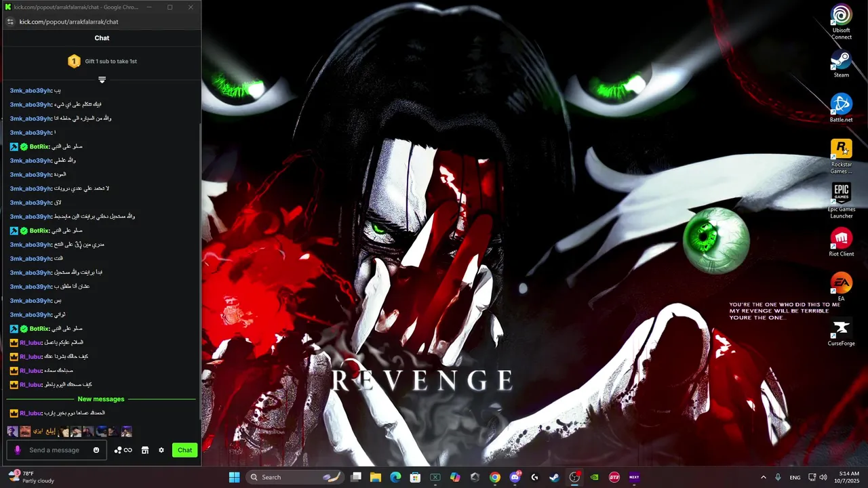The height and width of the screenshot is (488, 868).
Task: Click the crown badge beside the first RI_lubu message
Action: coord(14,342)
